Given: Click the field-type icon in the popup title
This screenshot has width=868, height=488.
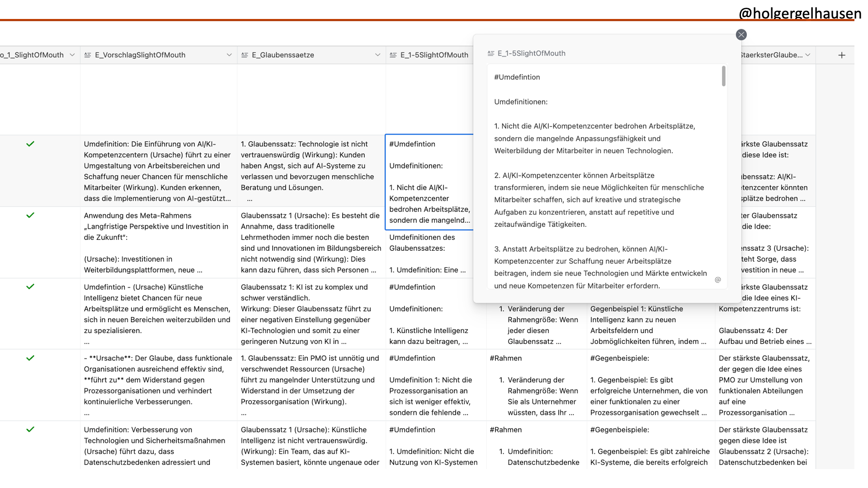Looking at the screenshot, I should 491,53.
